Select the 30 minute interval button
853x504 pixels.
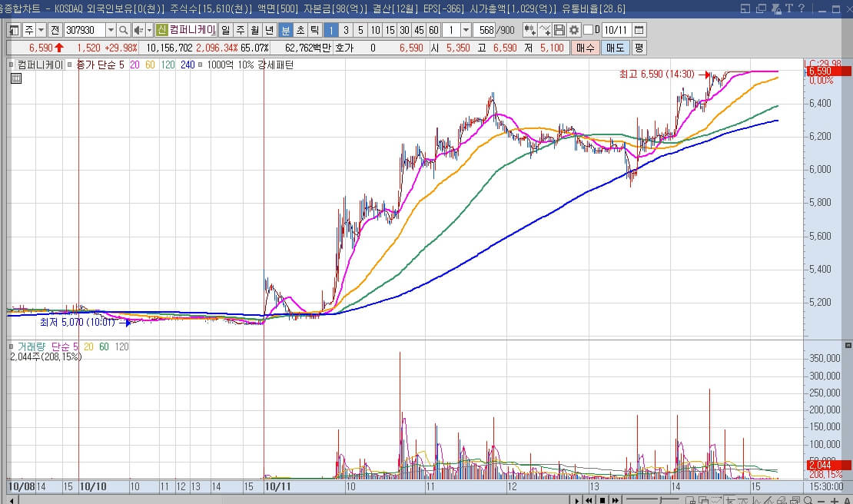404,30
